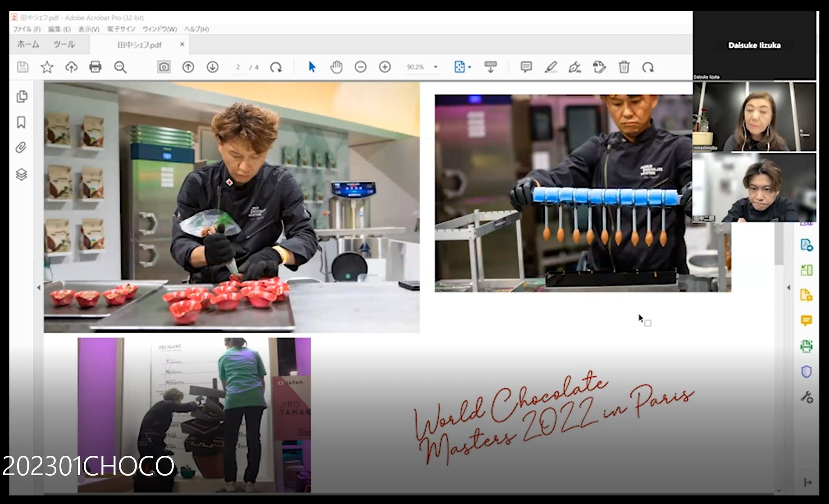This screenshot has height=504, width=829.
Task: Select the Hand pan tool
Action: (336, 67)
